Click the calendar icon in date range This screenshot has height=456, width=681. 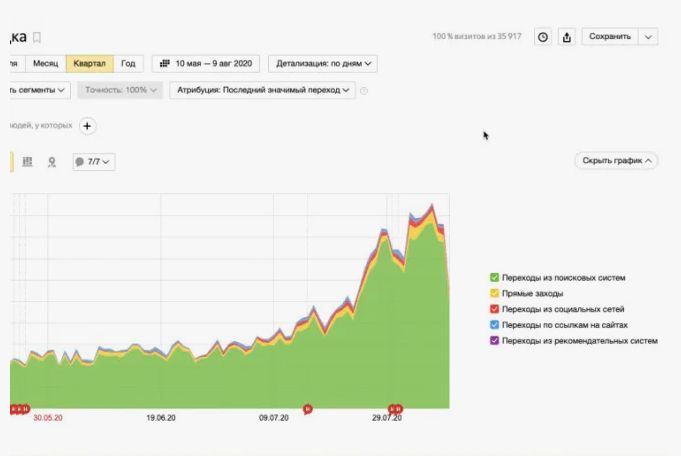pos(165,64)
